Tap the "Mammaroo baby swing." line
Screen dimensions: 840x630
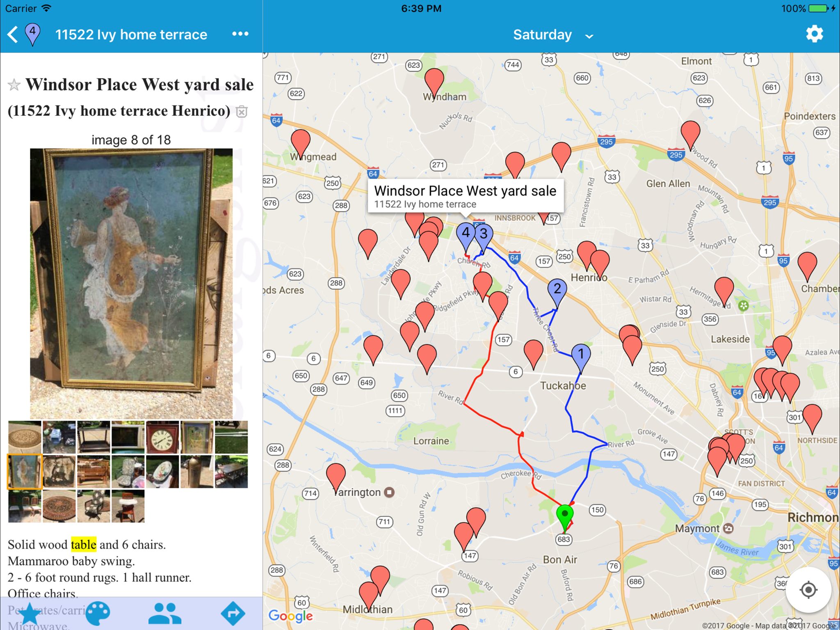coord(71,561)
